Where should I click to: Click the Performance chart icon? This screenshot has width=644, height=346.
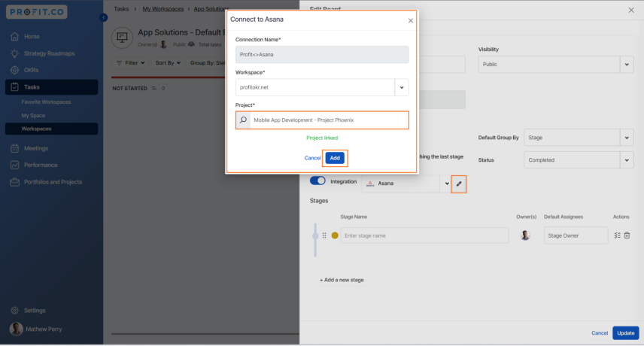click(x=14, y=165)
